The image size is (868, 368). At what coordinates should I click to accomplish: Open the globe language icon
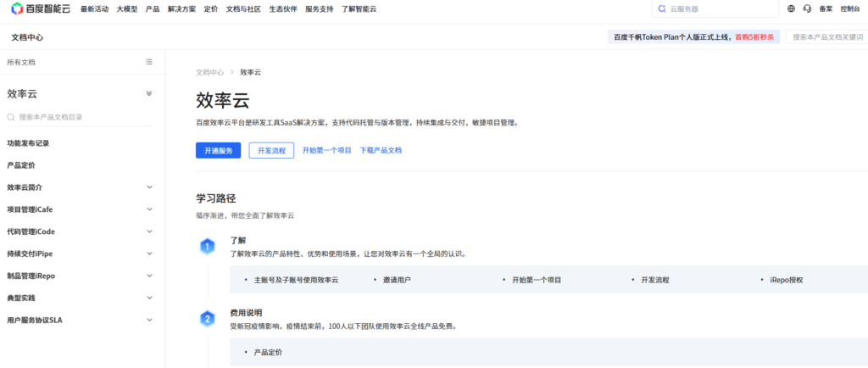(791, 8)
